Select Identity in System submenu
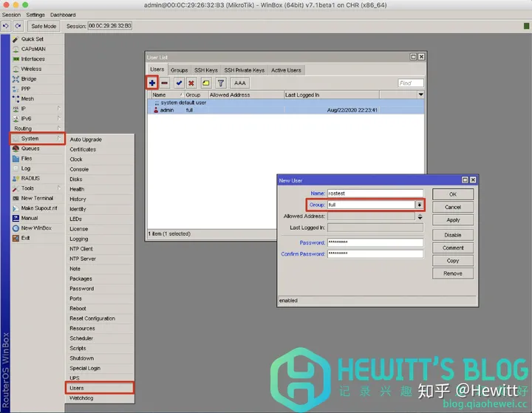The image size is (532, 413). [x=100, y=209]
